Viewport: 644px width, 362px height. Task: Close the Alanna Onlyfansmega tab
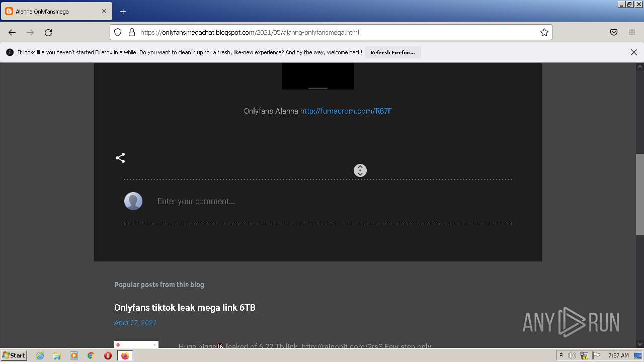pyautogui.click(x=104, y=11)
